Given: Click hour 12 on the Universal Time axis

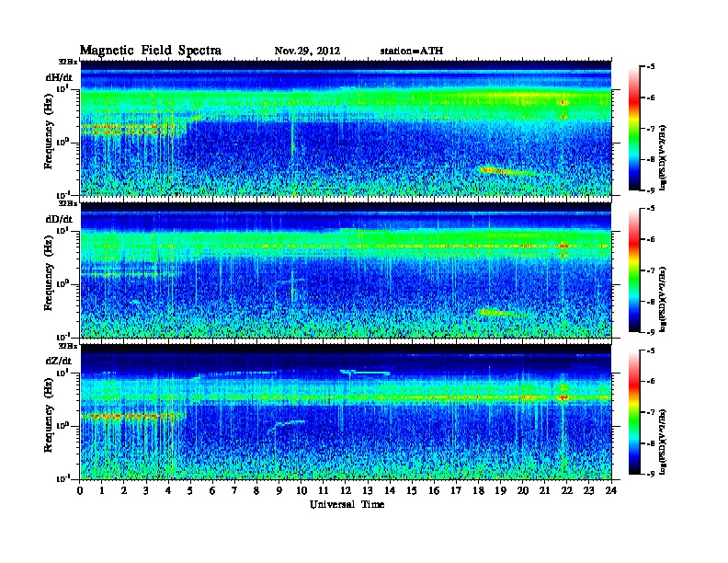Looking at the screenshot, I should click(346, 491).
